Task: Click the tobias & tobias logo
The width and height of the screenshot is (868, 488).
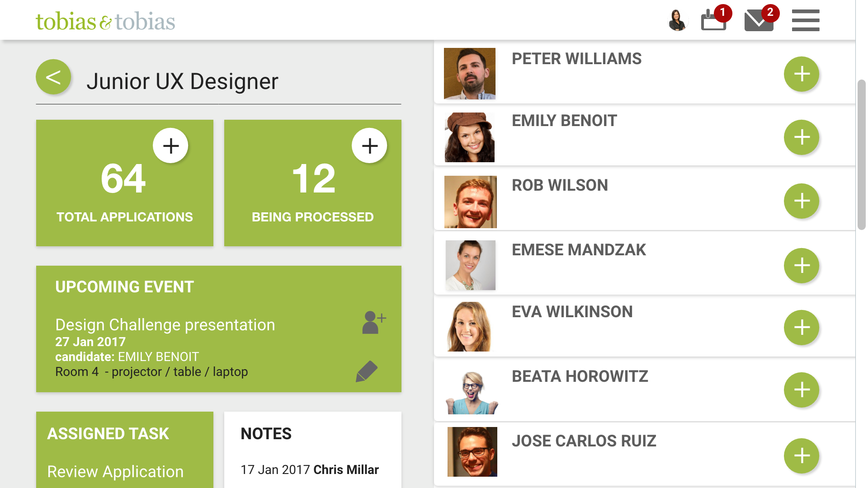Action: point(105,21)
